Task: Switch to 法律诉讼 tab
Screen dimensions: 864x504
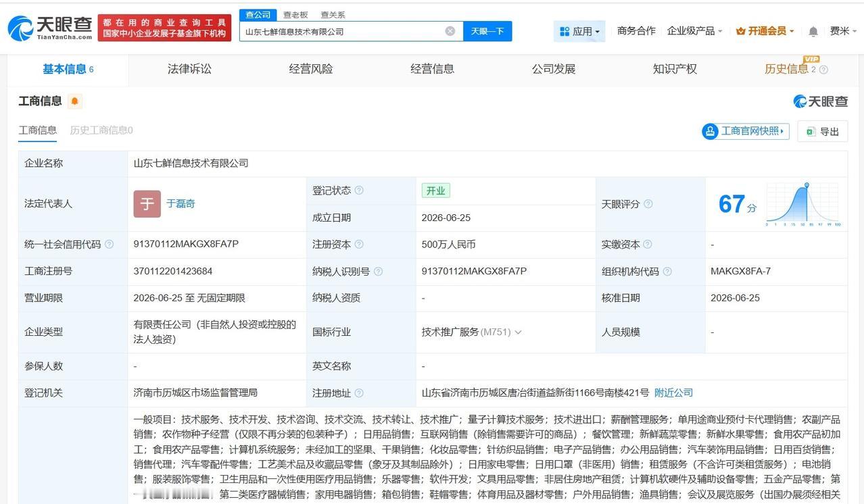Action: tap(189, 69)
